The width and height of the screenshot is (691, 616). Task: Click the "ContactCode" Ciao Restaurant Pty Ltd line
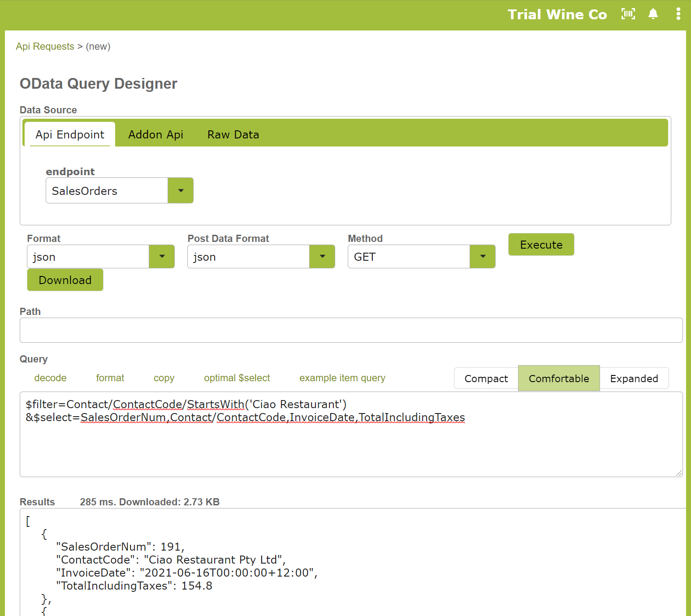171,560
